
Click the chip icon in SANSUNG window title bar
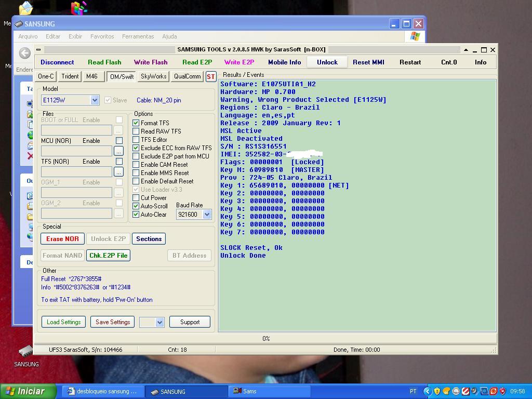(x=19, y=24)
